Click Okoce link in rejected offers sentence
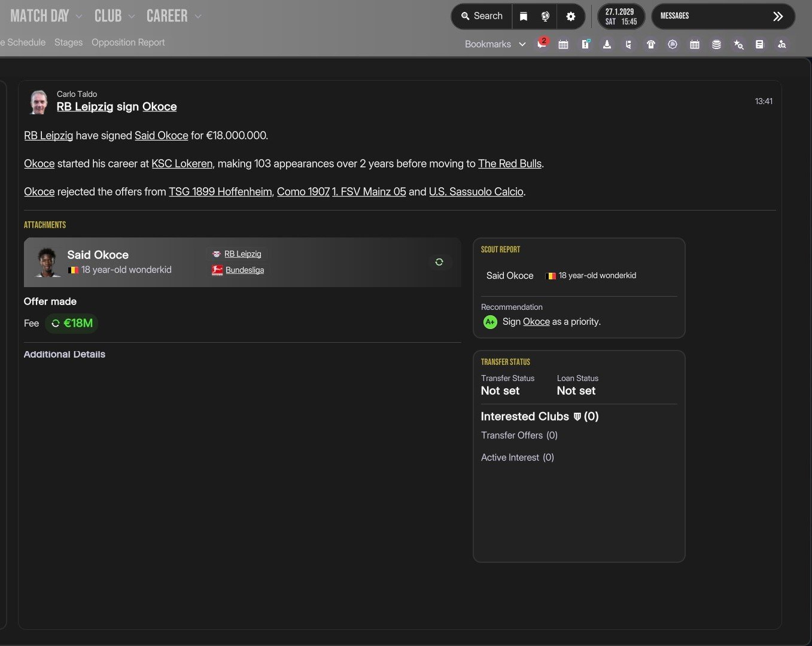 point(39,192)
